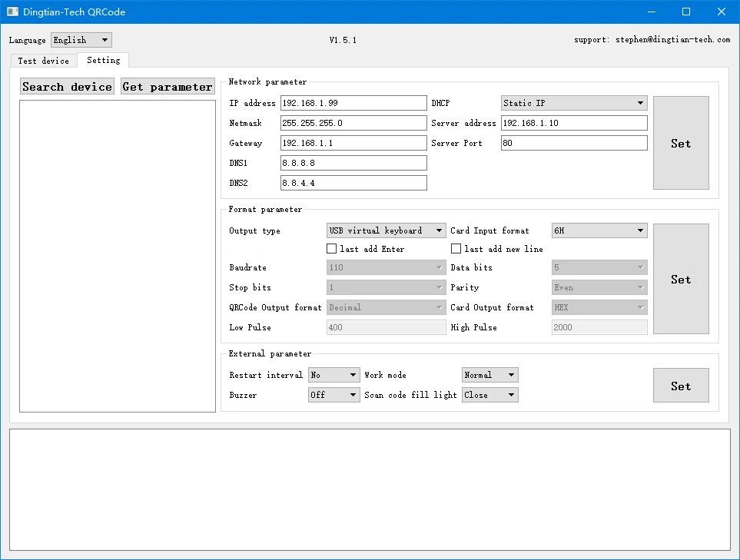Close the Dingtian-Tech QRCode window

tap(722, 12)
